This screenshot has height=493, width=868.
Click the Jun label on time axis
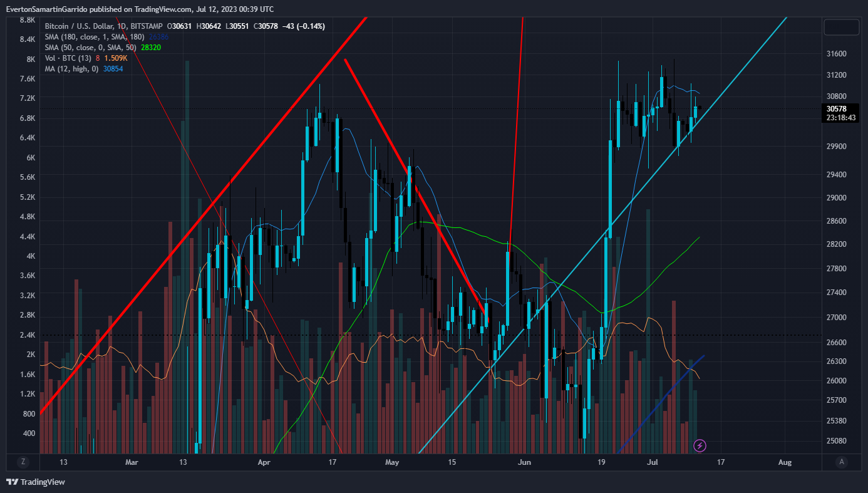click(525, 463)
